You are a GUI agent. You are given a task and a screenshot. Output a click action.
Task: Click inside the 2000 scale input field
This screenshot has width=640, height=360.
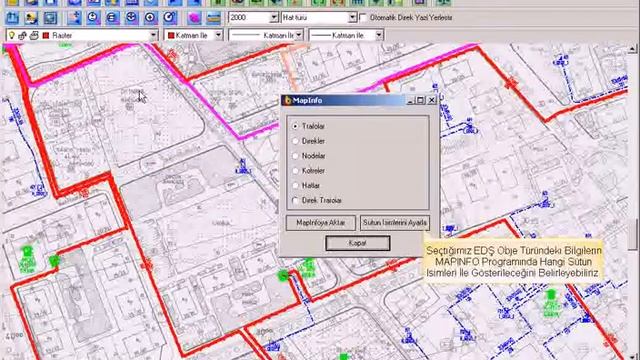[x=249, y=18]
